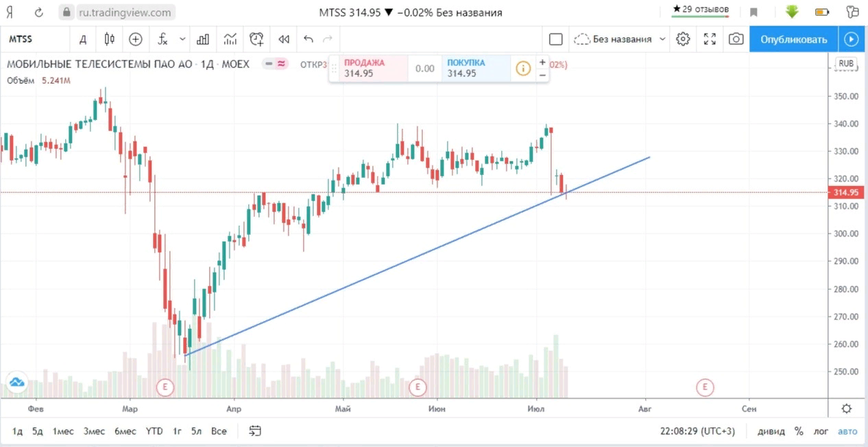Click the МОБИЛЬНЫЕ ТЕЛЕСИСТЕМЫ ПАО АО title
Screen dimensions: 868x447
pyautogui.click(x=100, y=64)
